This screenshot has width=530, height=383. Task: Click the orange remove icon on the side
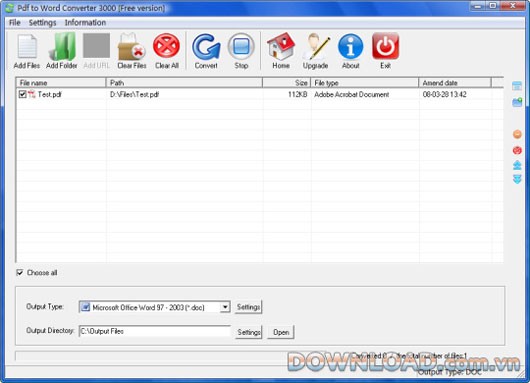coord(517,134)
